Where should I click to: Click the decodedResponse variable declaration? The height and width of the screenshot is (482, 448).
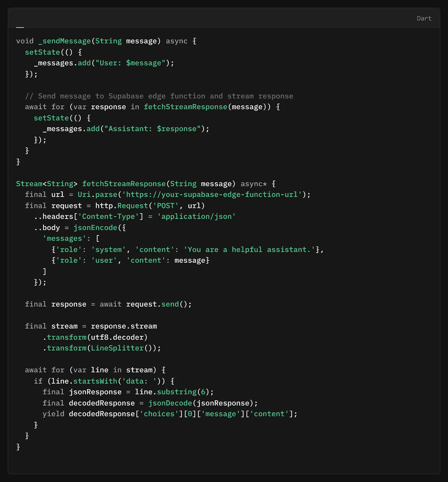[102, 403]
